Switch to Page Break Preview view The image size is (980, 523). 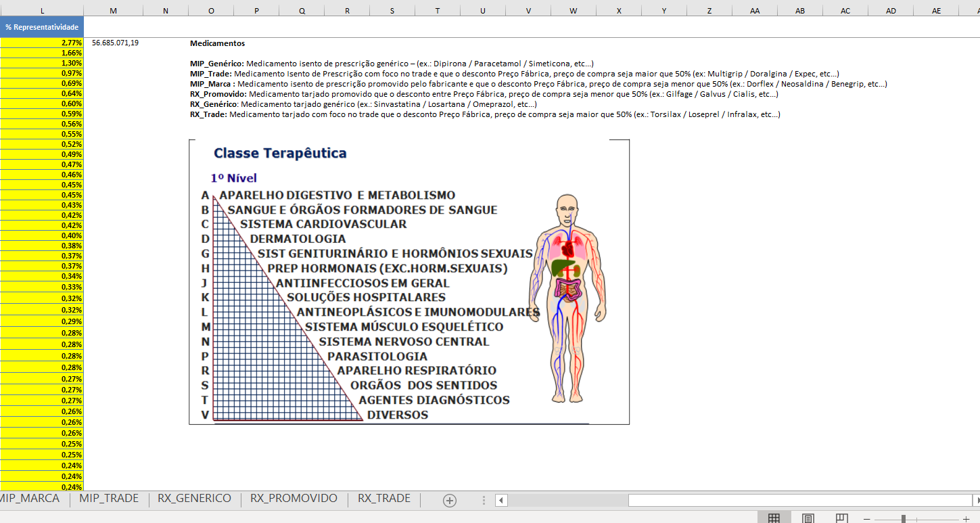click(841, 518)
